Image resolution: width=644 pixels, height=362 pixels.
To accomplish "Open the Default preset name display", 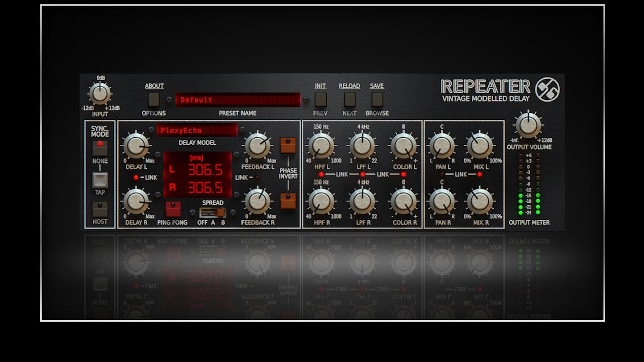I will pyautogui.click(x=237, y=100).
